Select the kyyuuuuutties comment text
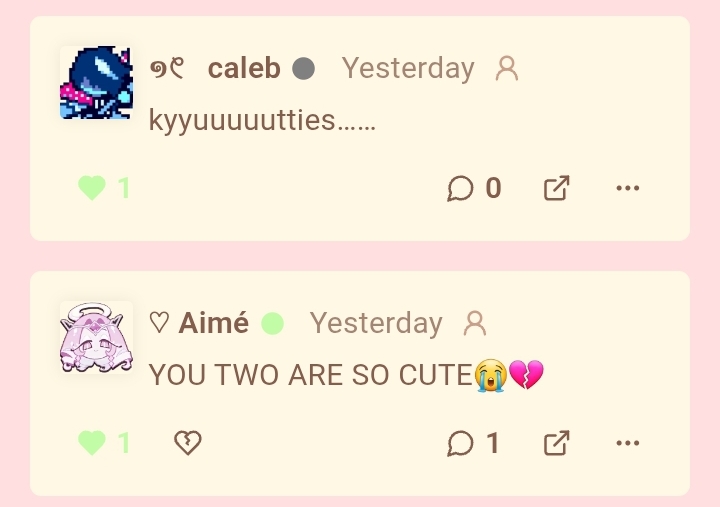This screenshot has width=720, height=507. pyautogui.click(x=262, y=121)
